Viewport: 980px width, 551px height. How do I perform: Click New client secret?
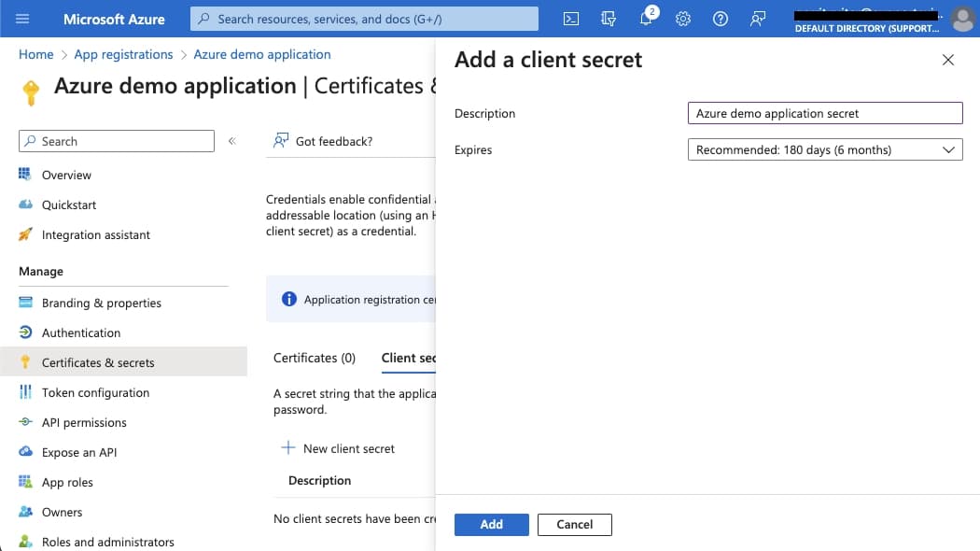point(348,448)
